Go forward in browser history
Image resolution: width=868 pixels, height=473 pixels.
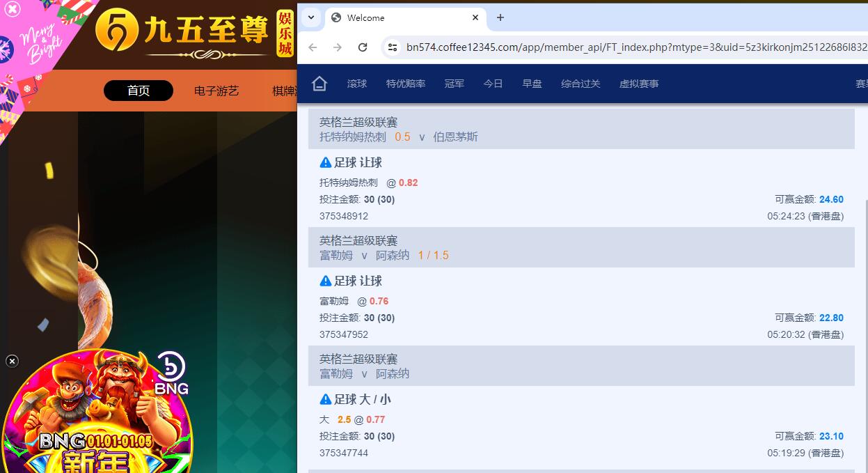(x=338, y=47)
